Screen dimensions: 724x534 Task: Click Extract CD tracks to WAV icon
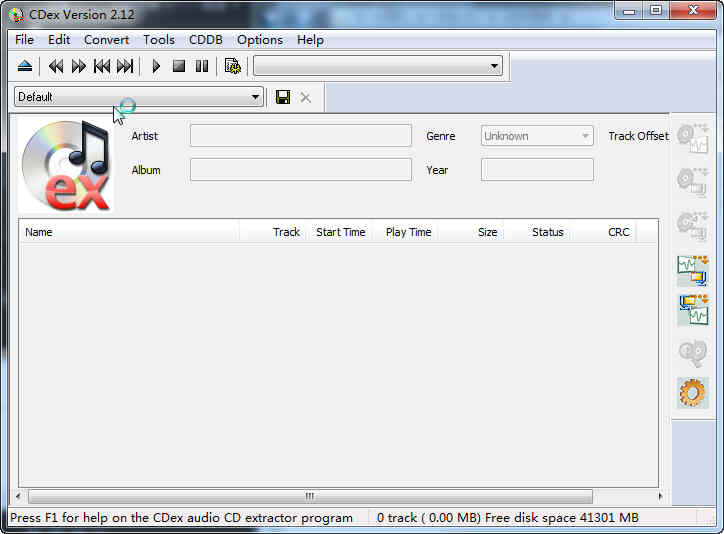tap(693, 138)
